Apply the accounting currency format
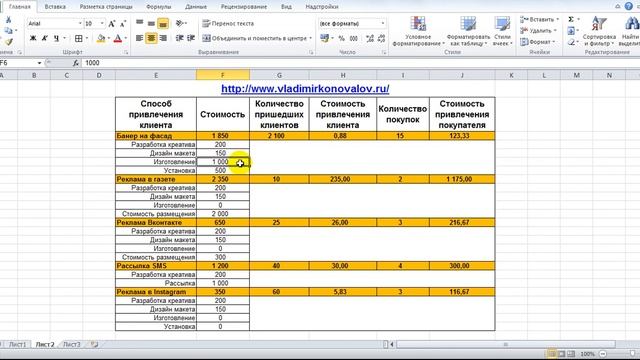Viewport: 640px width, 360px height. pyautogui.click(x=324, y=38)
